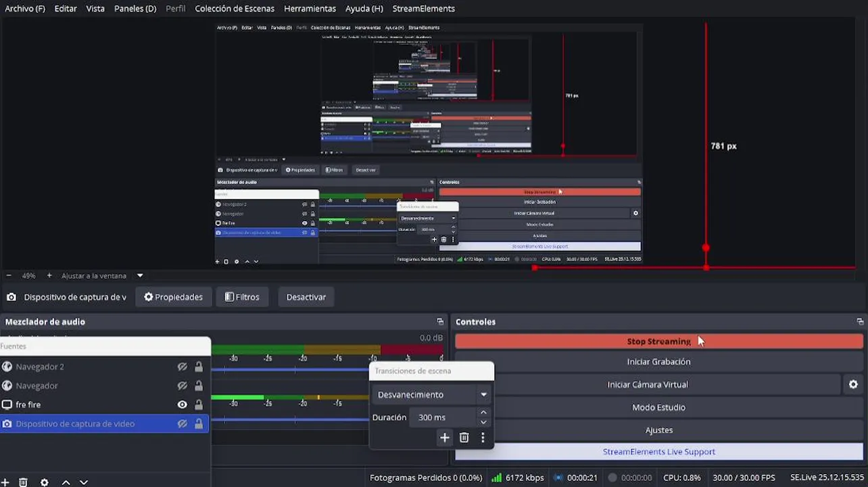Start the virtual camera with Iniciar Cámara Virtual
The height and width of the screenshot is (487, 868).
pyautogui.click(x=648, y=384)
